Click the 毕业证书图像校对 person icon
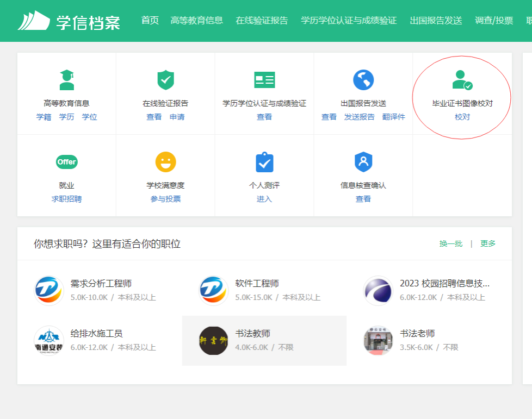Image resolution: width=532 pixels, height=419 pixels. 462,80
